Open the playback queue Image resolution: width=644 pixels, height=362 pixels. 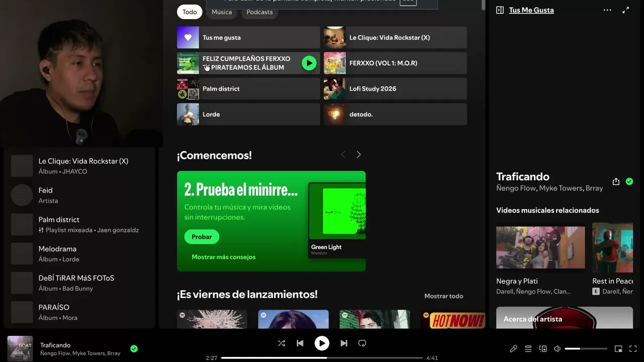528,349
